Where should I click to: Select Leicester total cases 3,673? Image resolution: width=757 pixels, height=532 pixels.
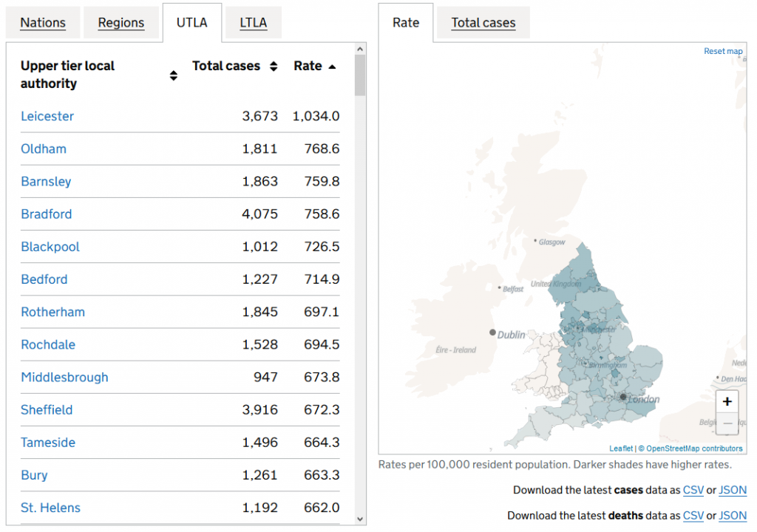(x=259, y=116)
